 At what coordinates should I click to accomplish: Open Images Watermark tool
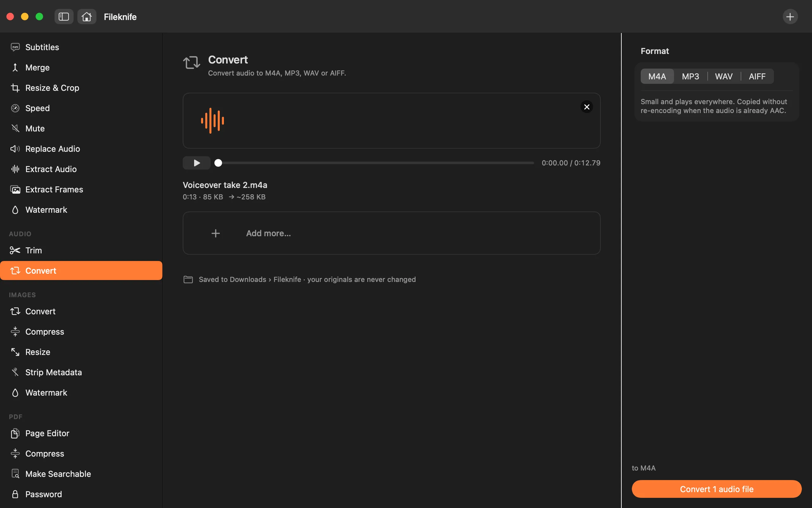click(81, 393)
